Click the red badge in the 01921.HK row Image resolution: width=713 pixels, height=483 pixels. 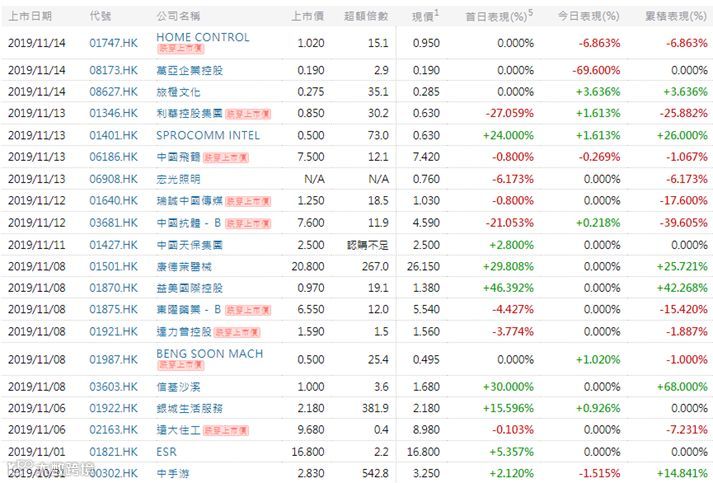tap(237, 332)
